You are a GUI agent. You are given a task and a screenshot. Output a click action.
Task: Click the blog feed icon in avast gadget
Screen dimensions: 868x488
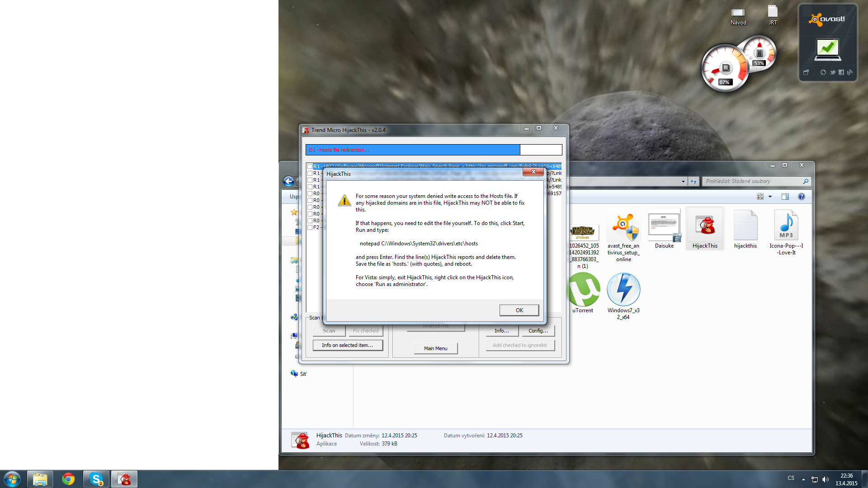click(x=849, y=72)
